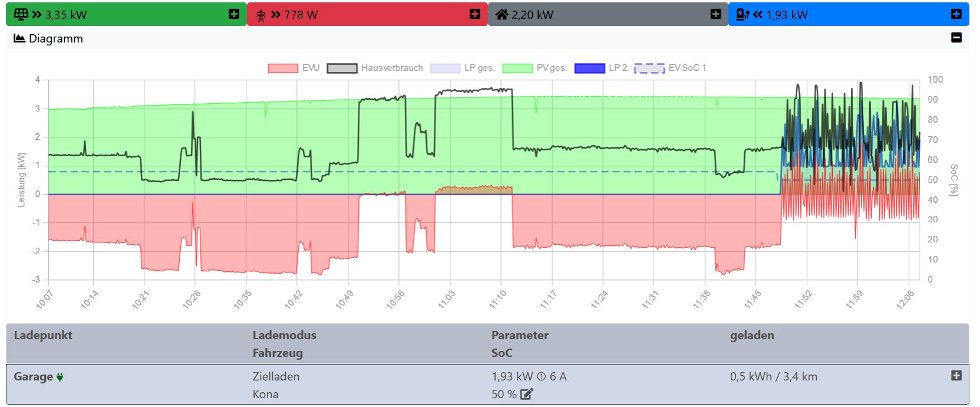Click the house consumption icon
Screen dimensions: 980x407
(x=501, y=15)
